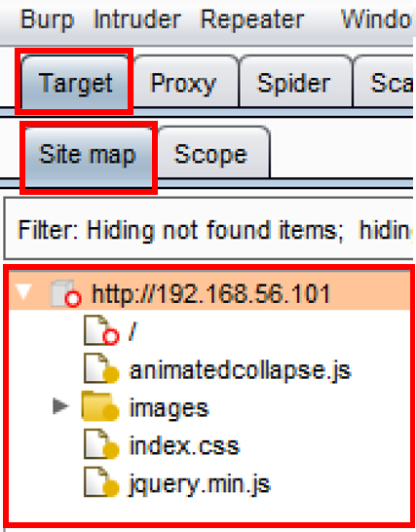Switch to the Spider tab
The height and width of the screenshot is (532, 416).
[294, 82]
